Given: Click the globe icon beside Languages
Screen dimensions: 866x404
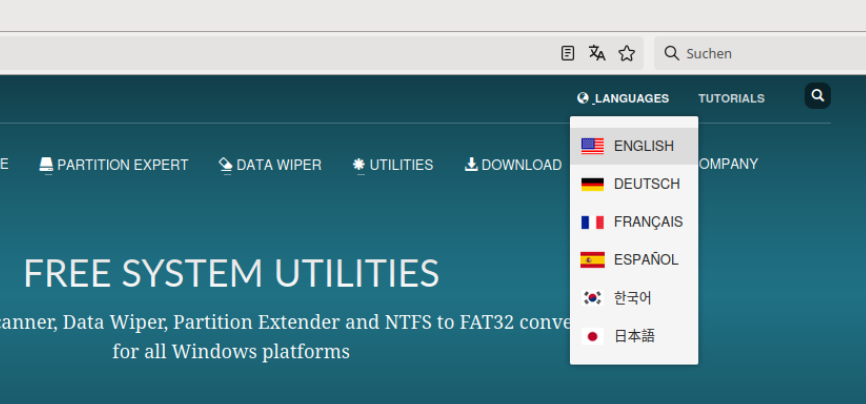Looking at the screenshot, I should pyautogui.click(x=583, y=98).
